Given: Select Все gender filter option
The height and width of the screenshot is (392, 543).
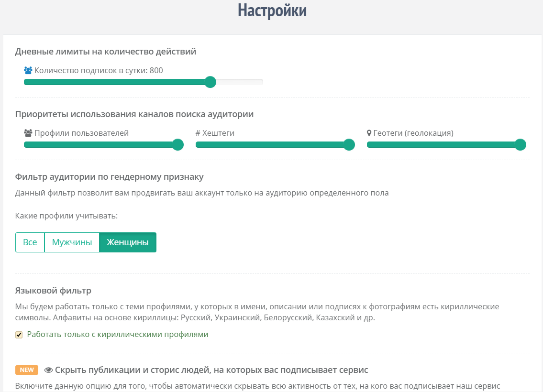Looking at the screenshot, I should [30, 242].
